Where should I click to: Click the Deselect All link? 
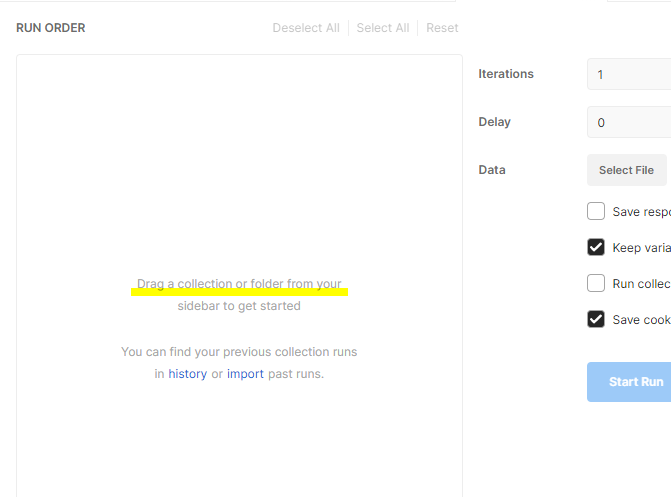(306, 28)
